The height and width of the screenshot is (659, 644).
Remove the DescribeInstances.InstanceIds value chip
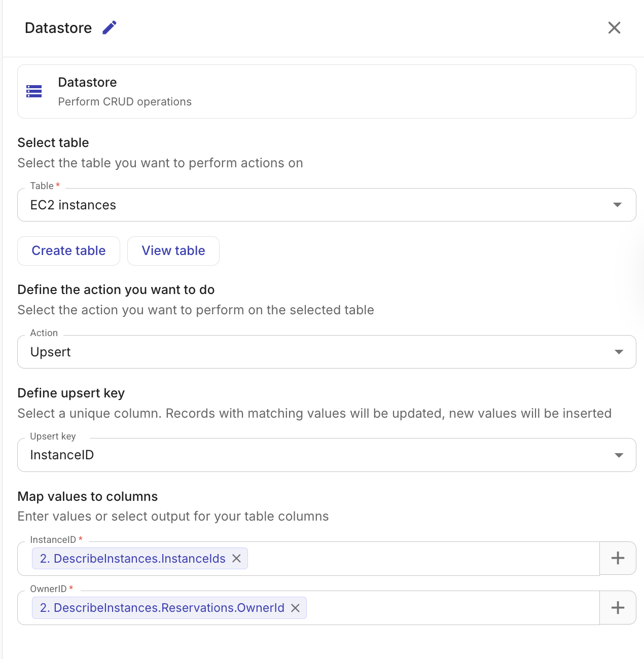point(236,559)
